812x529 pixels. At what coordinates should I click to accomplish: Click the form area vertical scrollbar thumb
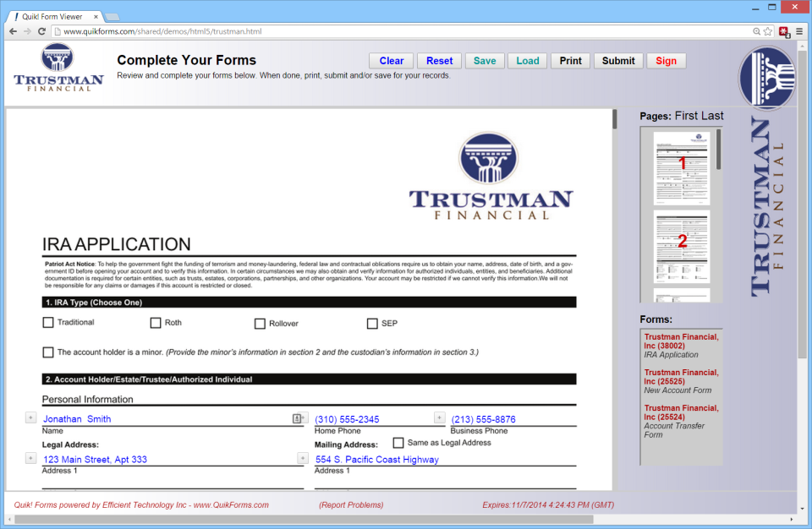(615, 119)
